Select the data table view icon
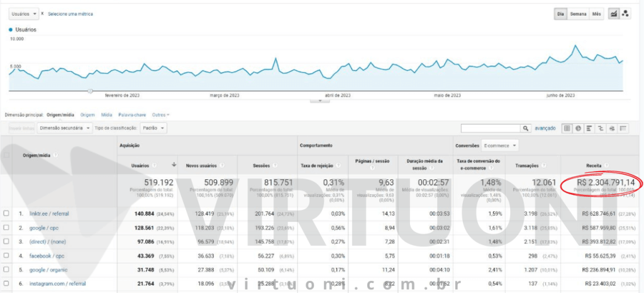The height and width of the screenshot is (293, 644). [x=567, y=128]
